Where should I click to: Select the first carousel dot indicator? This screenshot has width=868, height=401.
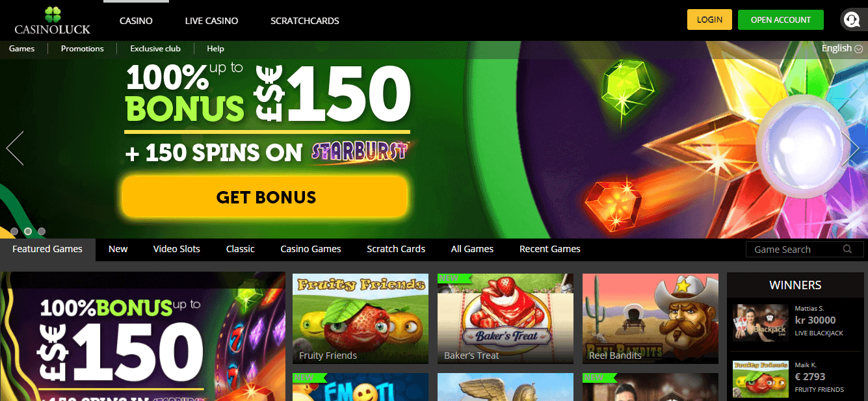[14, 231]
